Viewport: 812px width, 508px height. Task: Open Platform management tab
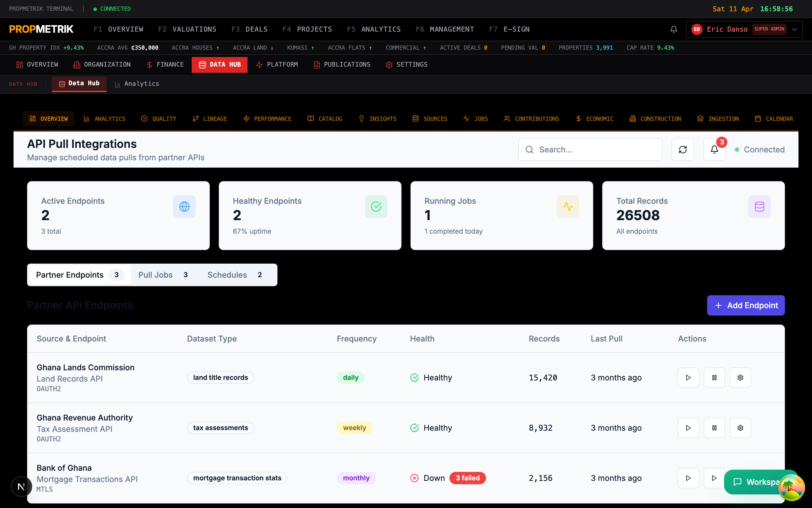click(x=277, y=65)
